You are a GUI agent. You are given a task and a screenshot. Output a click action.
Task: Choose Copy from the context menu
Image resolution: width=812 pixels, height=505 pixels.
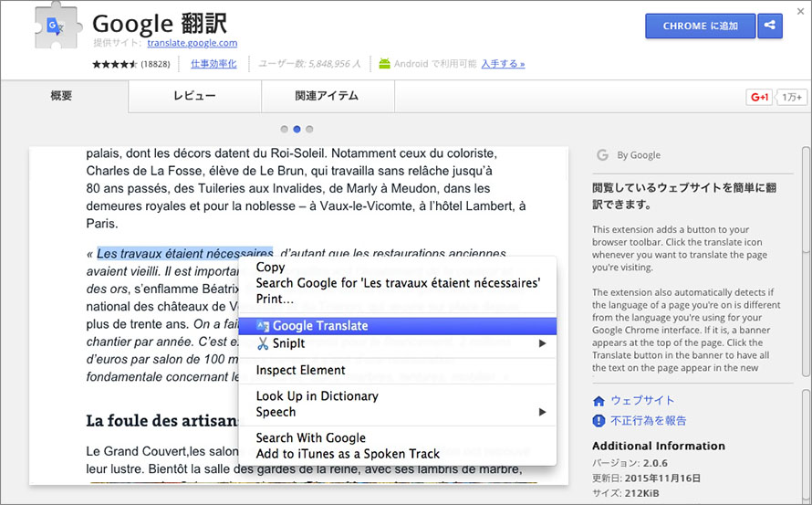pyautogui.click(x=397, y=267)
